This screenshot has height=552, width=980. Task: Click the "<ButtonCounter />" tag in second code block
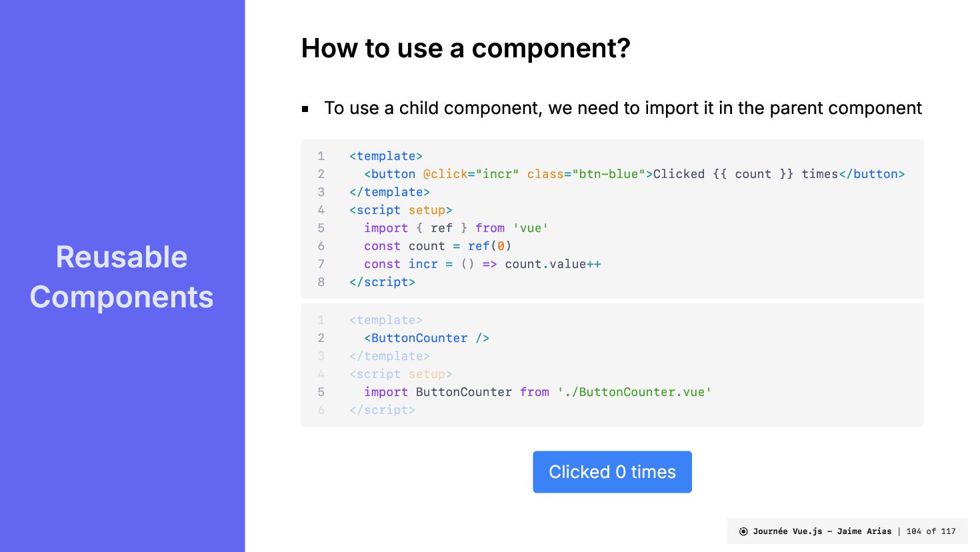coord(426,338)
